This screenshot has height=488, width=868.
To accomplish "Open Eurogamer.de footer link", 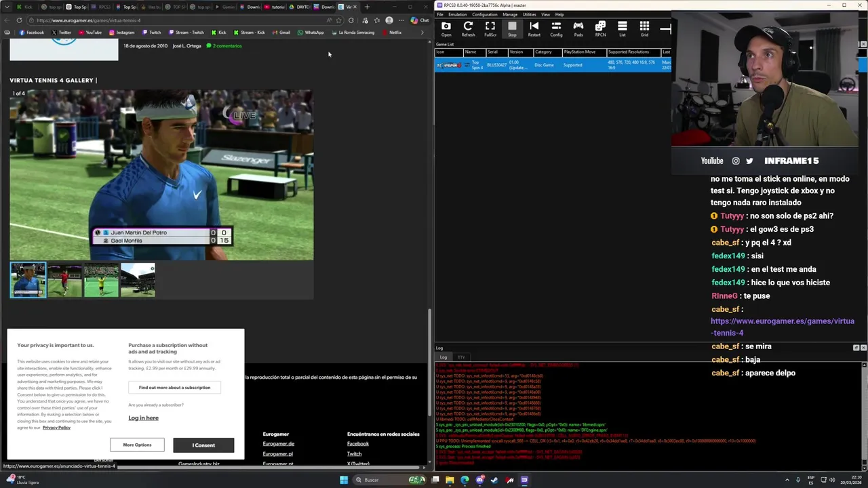I will pos(278,444).
